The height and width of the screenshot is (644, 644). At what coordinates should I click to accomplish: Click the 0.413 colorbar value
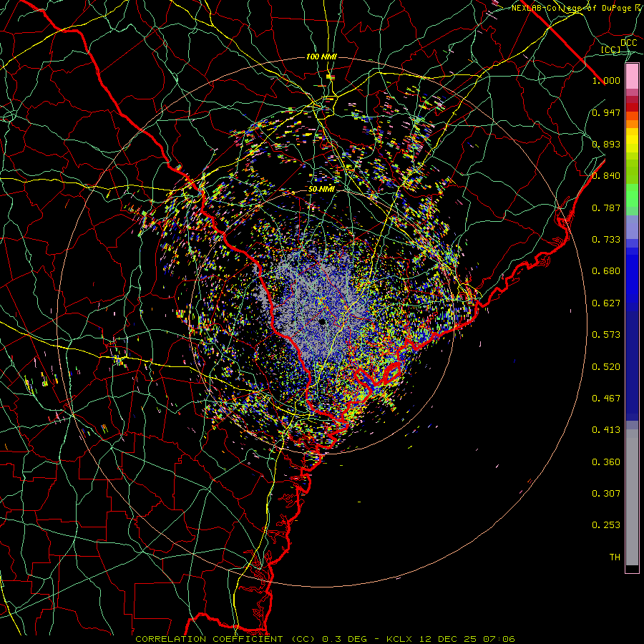tap(606, 430)
